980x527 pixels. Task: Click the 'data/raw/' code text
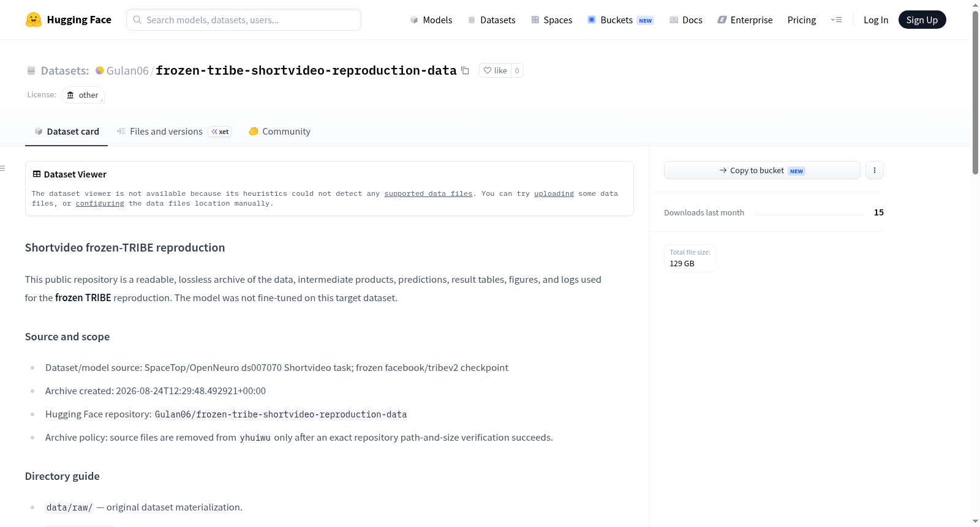(69, 507)
